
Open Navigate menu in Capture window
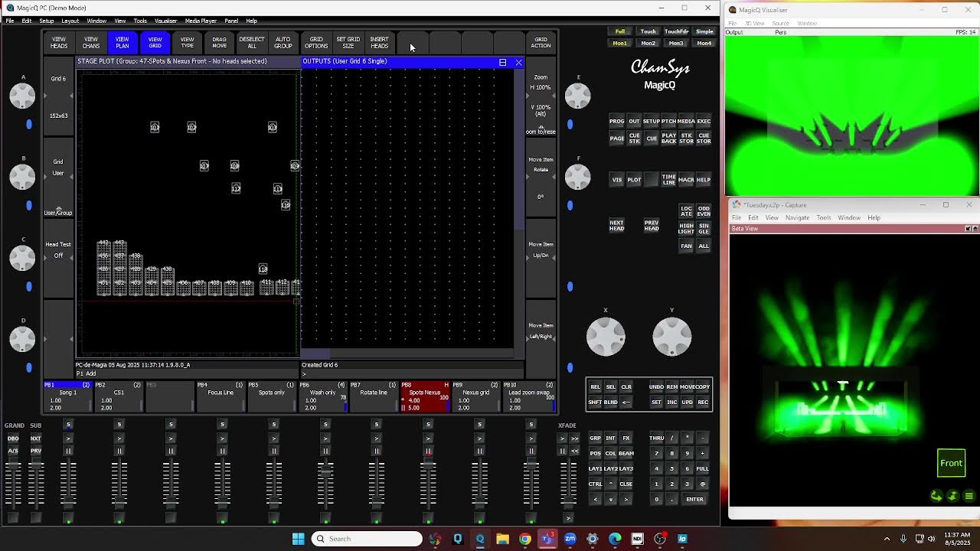797,217
